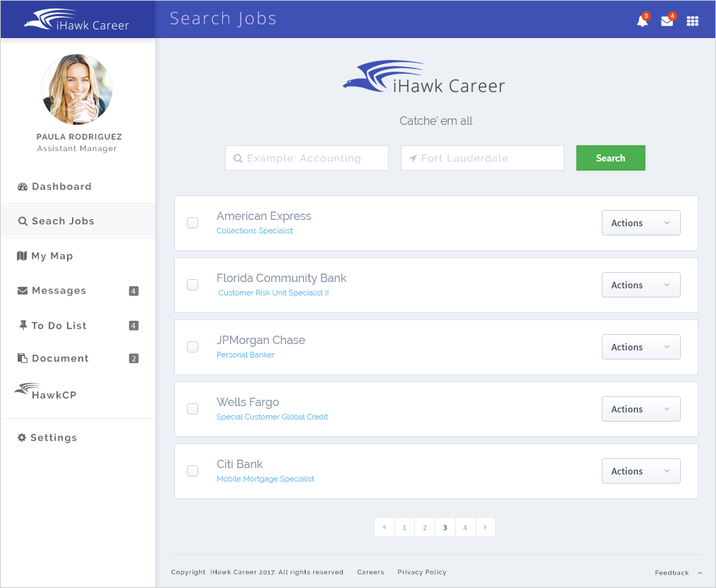Click the Messages count badge

point(134,290)
